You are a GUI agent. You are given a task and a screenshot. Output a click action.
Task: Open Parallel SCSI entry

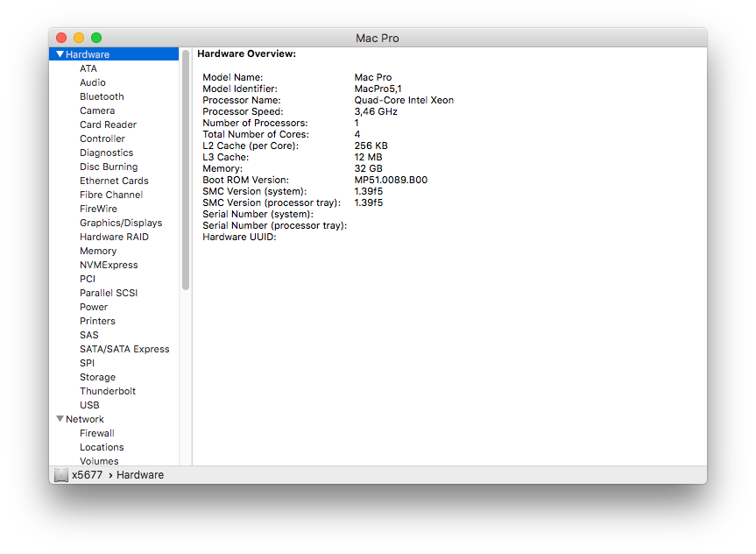(x=109, y=293)
